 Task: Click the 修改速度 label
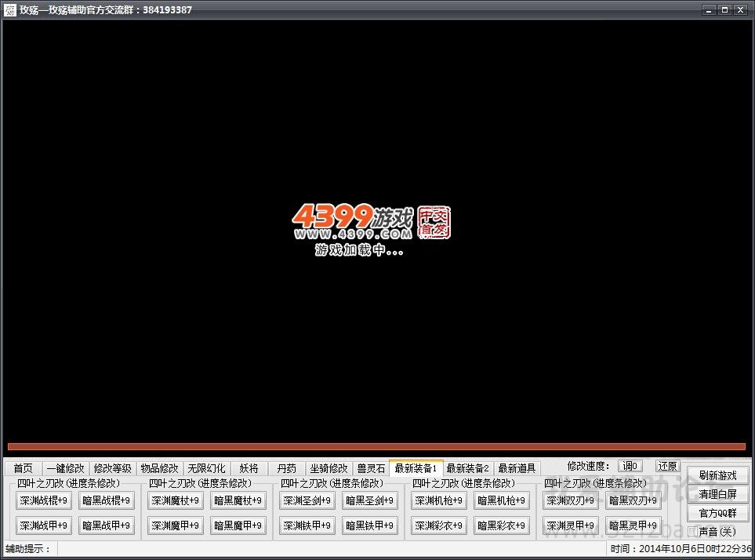(588, 466)
